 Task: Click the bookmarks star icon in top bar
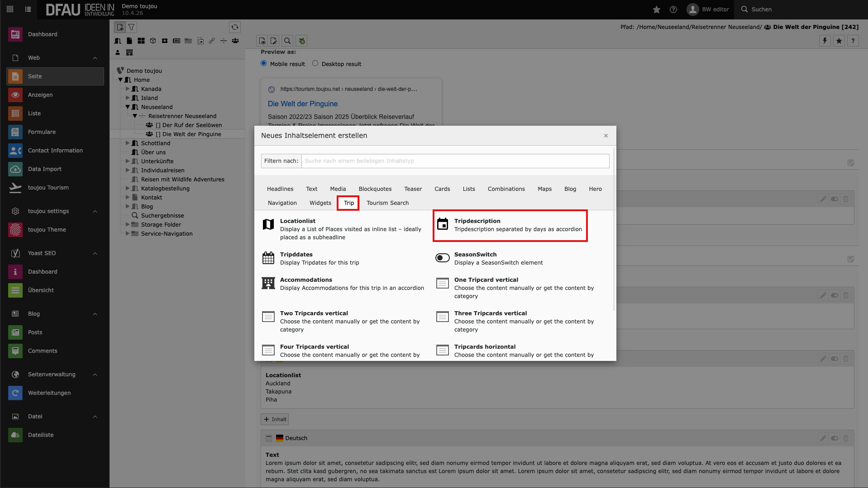pyautogui.click(x=657, y=9)
